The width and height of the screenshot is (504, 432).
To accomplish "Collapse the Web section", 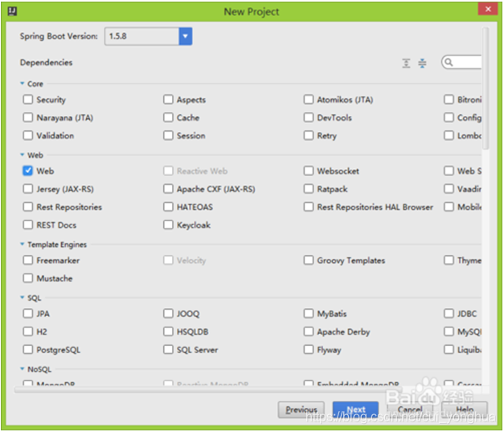I will pos(23,154).
